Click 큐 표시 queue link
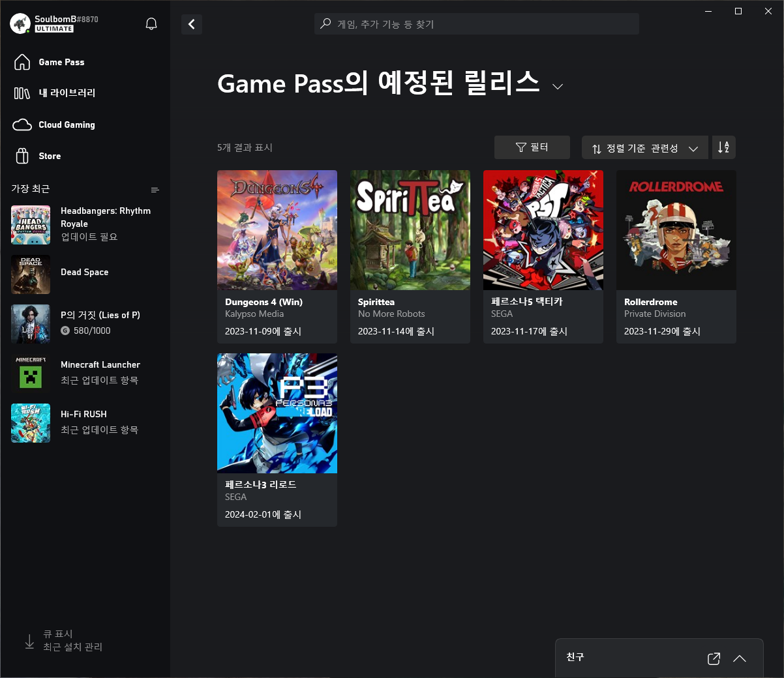Image resolution: width=784 pixels, height=678 pixels. pyautogui.click(x=58, y=634)
